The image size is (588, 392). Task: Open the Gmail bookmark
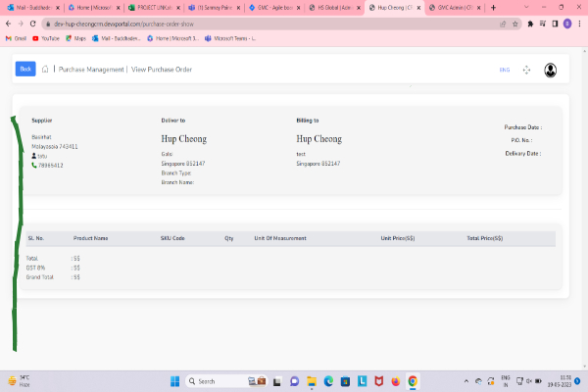click(16, 38)
